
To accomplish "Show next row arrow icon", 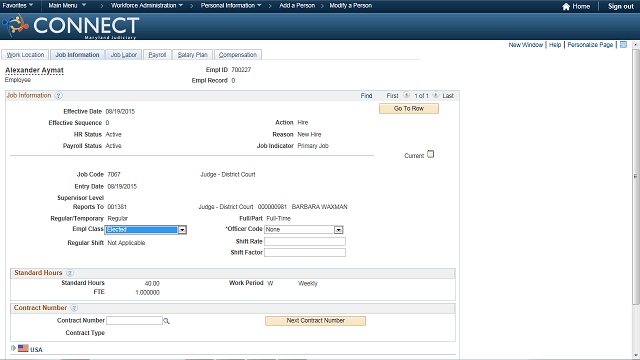I will [x=436, y=95].
